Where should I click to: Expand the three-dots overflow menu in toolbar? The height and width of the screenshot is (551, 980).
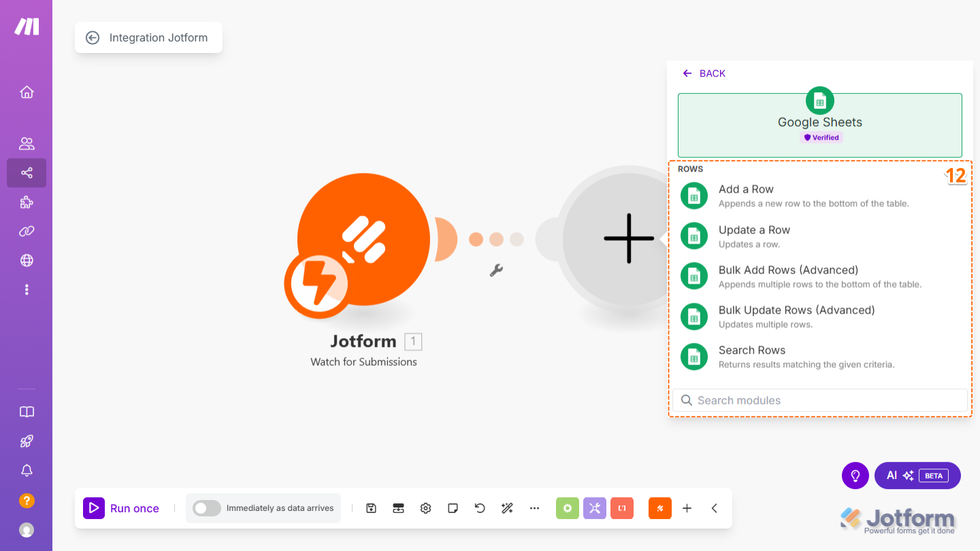tap(534, 508)
